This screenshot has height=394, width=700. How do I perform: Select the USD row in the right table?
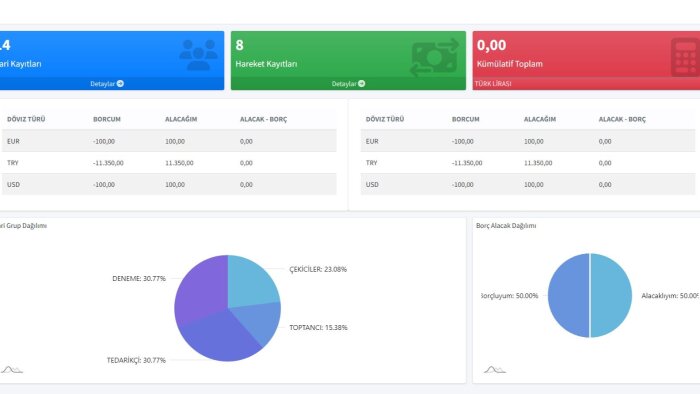pos(528,184)
